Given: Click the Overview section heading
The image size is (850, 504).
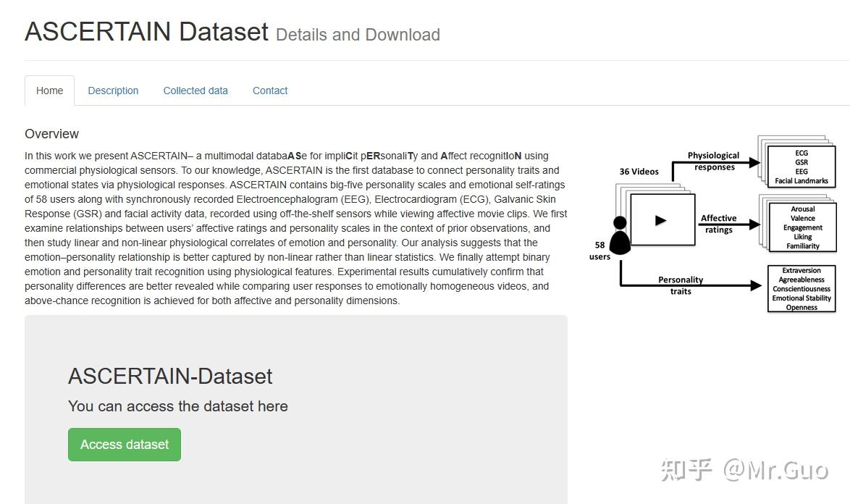Looking at the screenshot, I should pos(51,134).
